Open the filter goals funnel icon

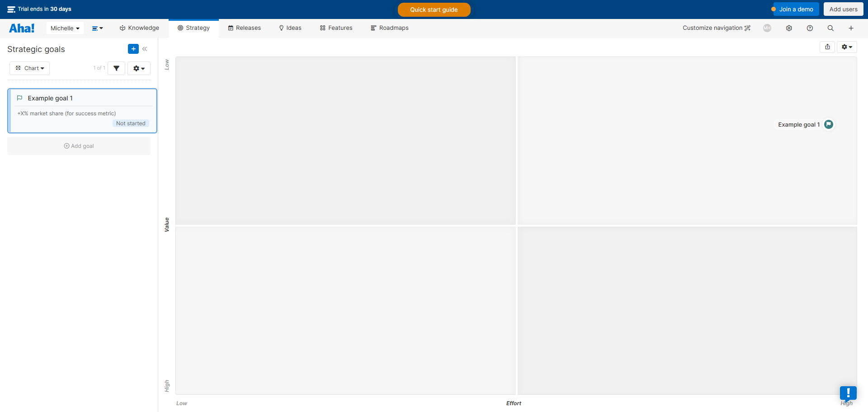point(116,68)
